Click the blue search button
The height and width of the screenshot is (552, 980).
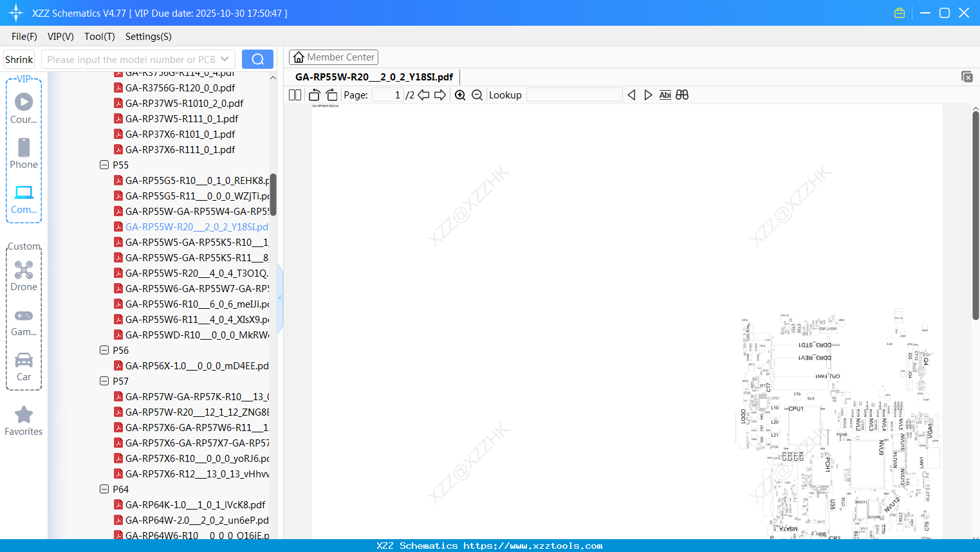(x=257, y=59)
